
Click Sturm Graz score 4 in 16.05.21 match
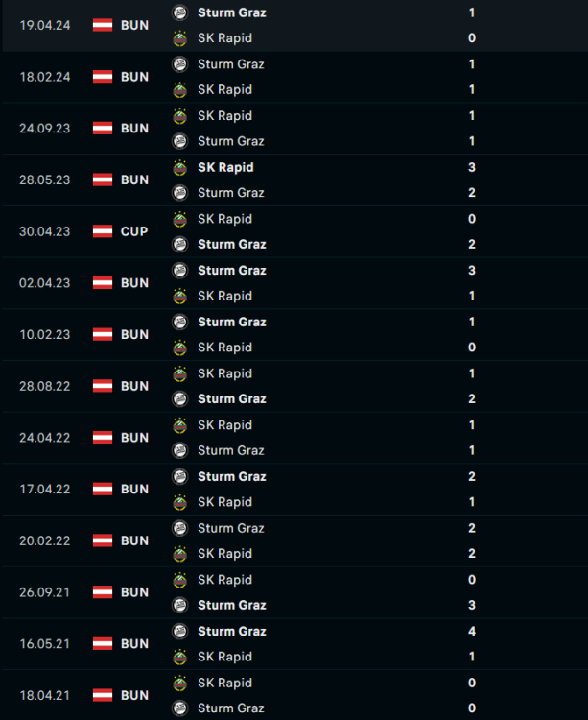pos(472,631)
